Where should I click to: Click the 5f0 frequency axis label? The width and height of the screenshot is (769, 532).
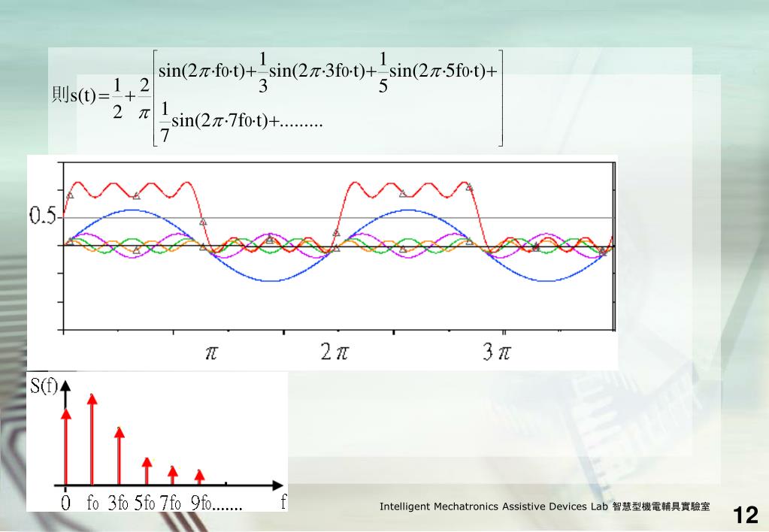tap(144, 503)
